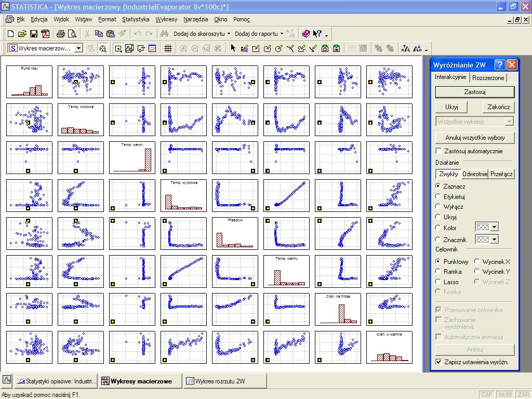Open the Znacznik pattern dropdown arrow

coord(495,239)
